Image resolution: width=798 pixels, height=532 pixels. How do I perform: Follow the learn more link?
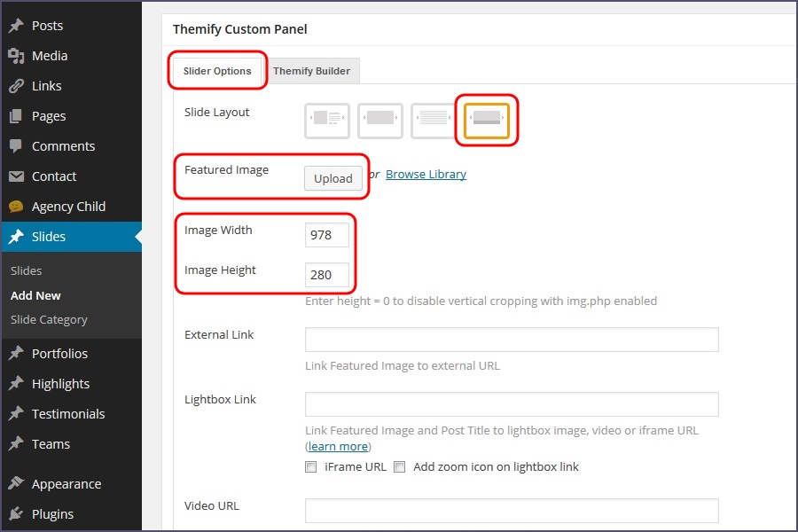click(x=338, y=446)
